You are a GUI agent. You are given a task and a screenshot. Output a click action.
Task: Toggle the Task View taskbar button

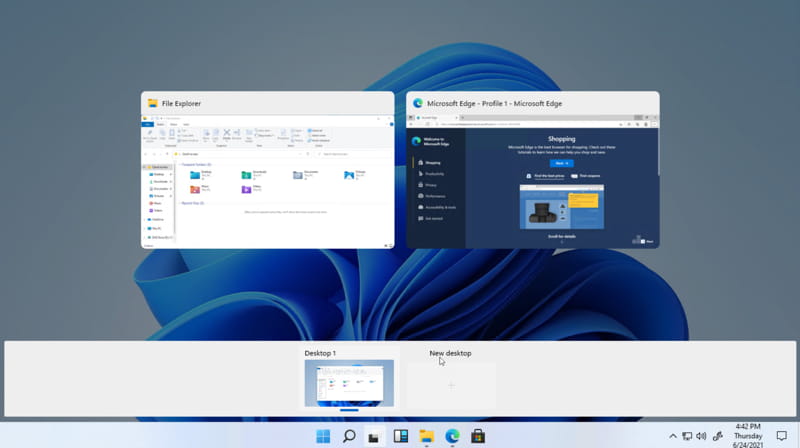[x=374, y=437]
